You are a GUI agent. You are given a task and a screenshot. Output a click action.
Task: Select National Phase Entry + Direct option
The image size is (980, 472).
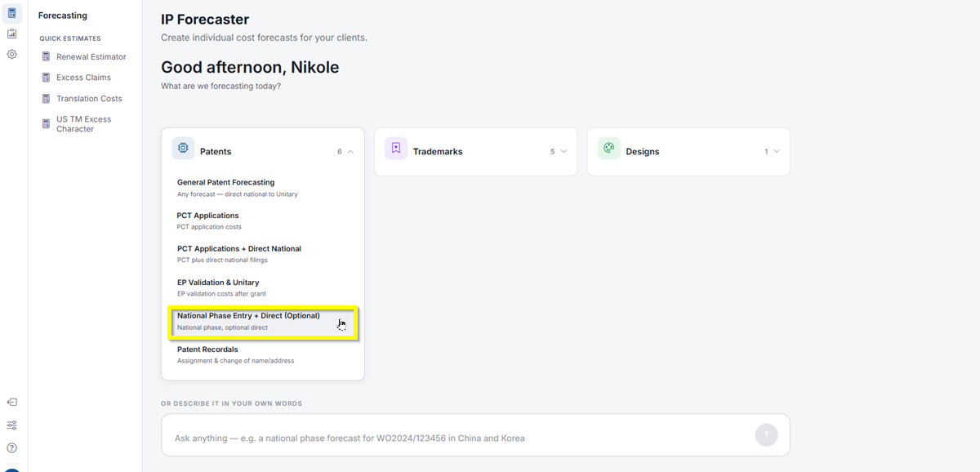263,322
